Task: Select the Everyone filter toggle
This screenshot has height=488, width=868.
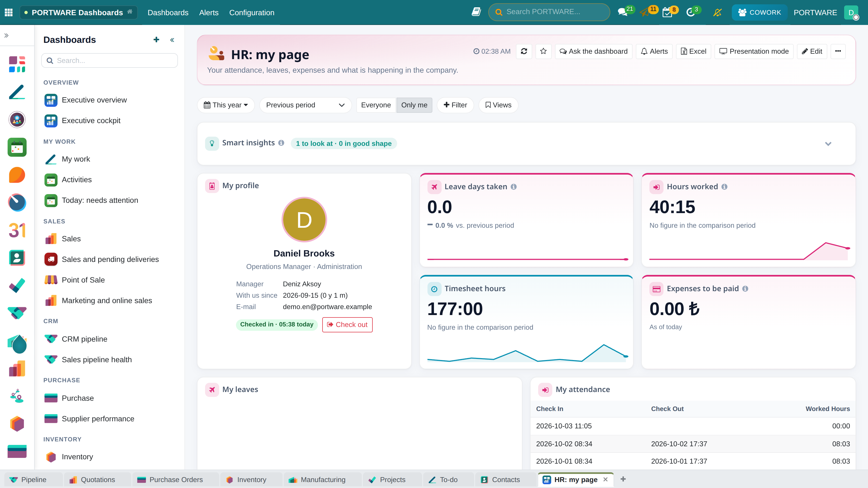Action: point(376,105)
